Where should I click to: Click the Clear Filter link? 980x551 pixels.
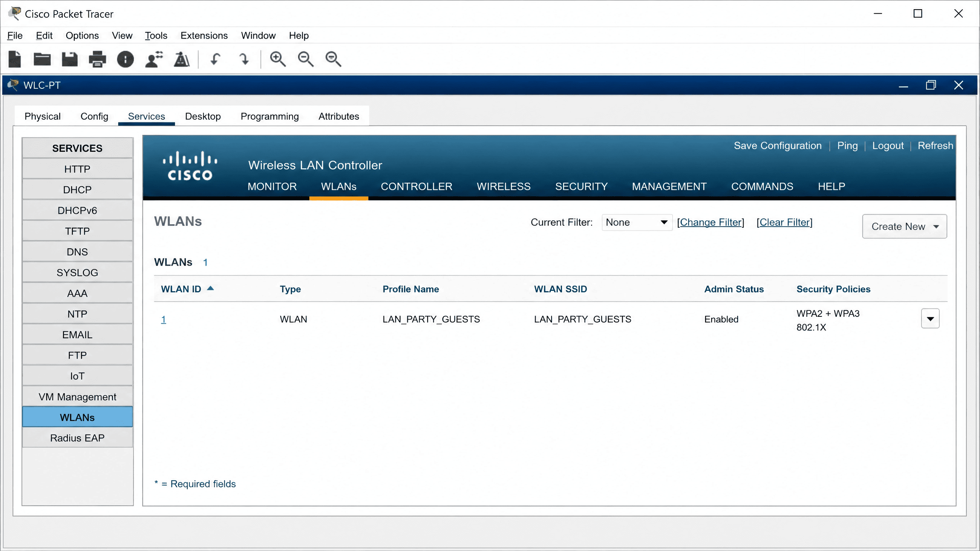click(784, 222)
